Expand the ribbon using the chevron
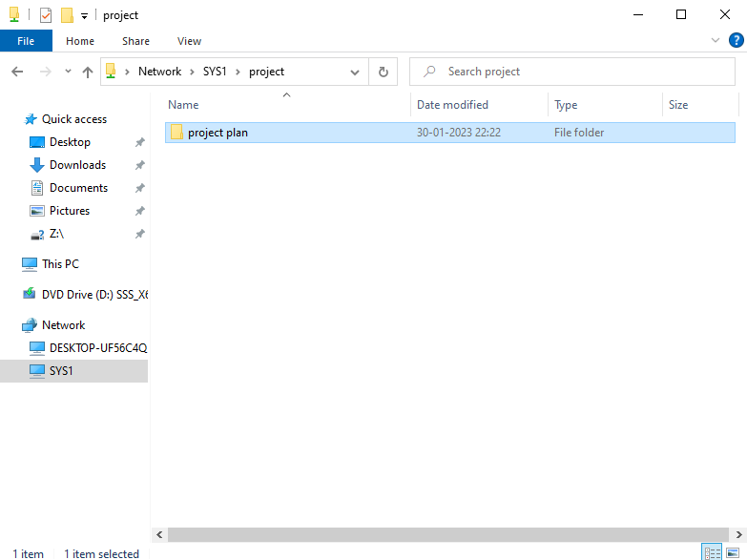The image size is (747, 560). (x=716, y=40)
